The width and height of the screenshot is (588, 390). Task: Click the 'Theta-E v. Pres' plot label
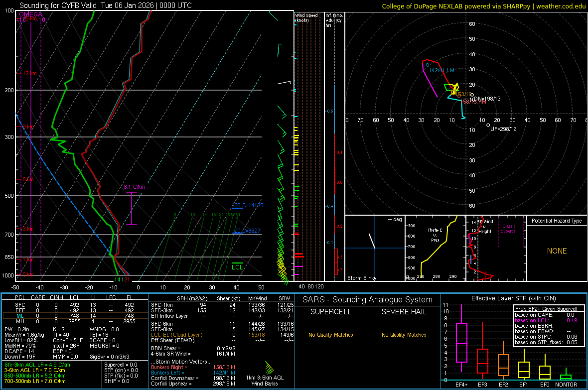[435, 235]
